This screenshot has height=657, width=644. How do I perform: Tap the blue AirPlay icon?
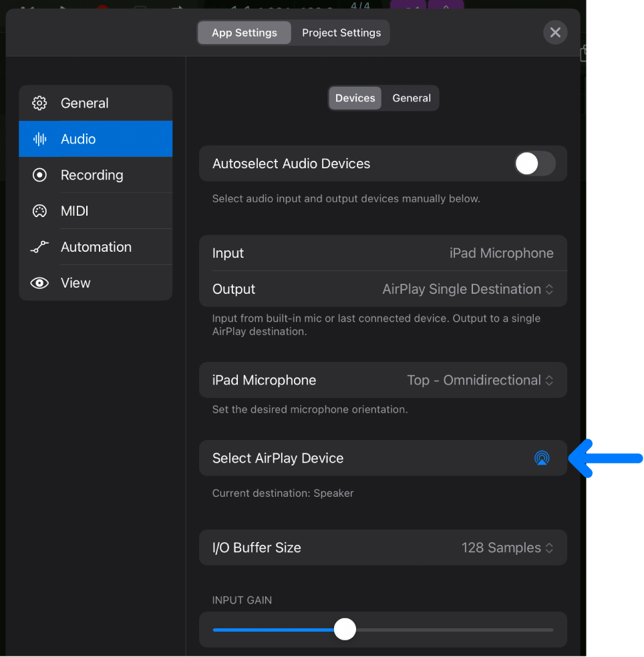click(542, 458)
